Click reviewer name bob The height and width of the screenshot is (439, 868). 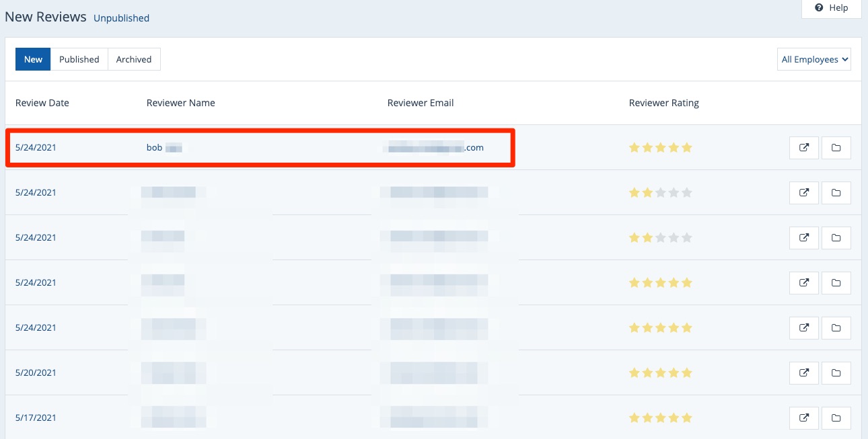click(155, 148)
